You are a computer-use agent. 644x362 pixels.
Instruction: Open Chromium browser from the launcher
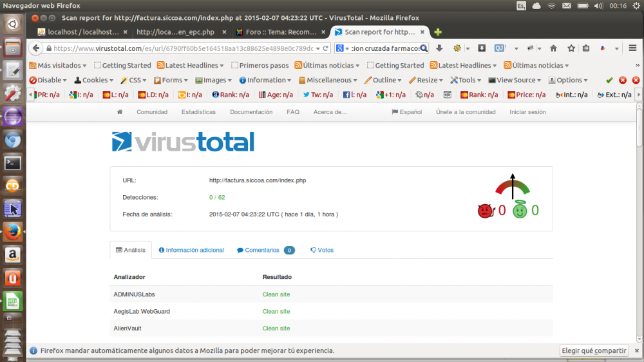coord(13,140)
